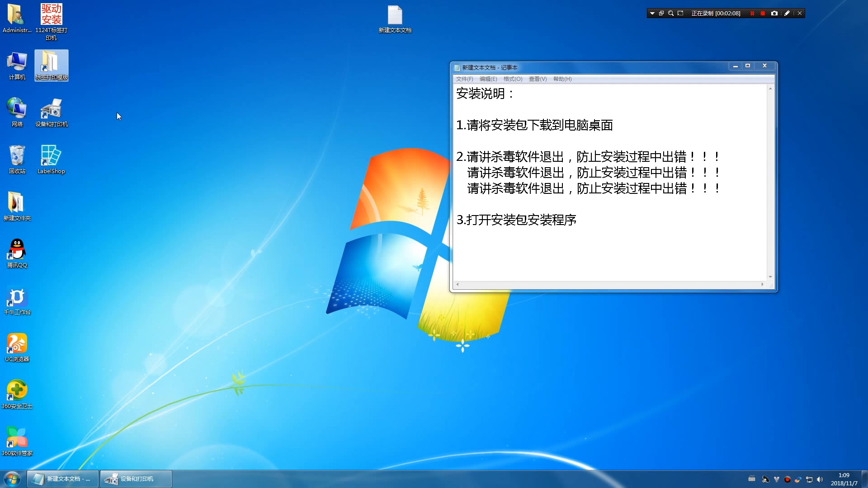Viewport: 868px width, 488px height.
Task: Click the line starting with 2.请讲杀毒软件退出
Action: [588, 157]
